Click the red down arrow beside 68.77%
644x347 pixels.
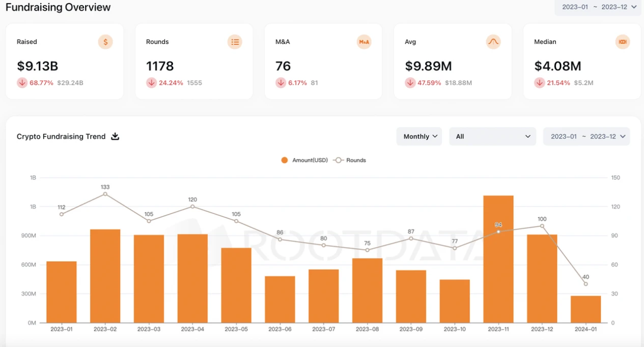pyautogui.click(x=22, y=83)
